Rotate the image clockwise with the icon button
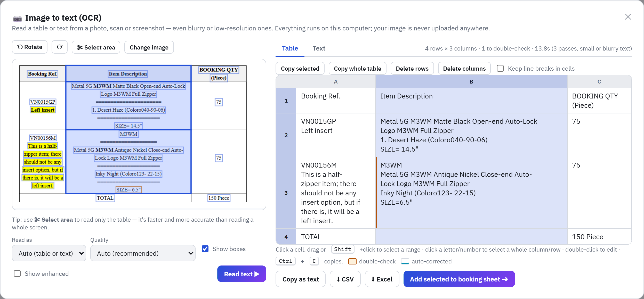The height and width of the screenshot is (299, 644). (60, 47)
